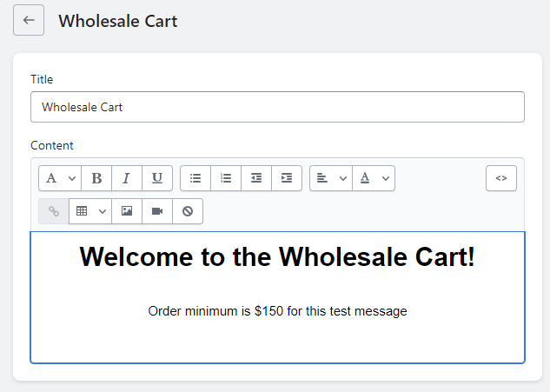Toggle italic formatting

(x=127, y=178)
